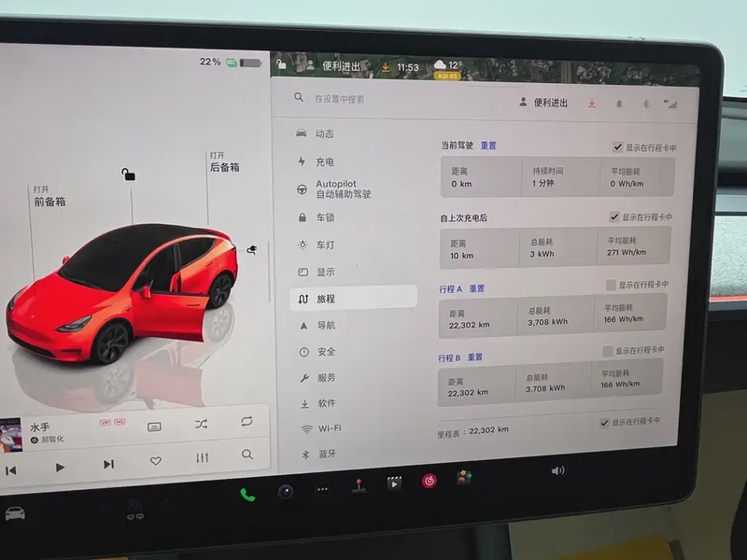The width and height of the screenshot is (747, 560).
Task: Expand the three-dots more apps launcher
Action: [x=322, y=489]
